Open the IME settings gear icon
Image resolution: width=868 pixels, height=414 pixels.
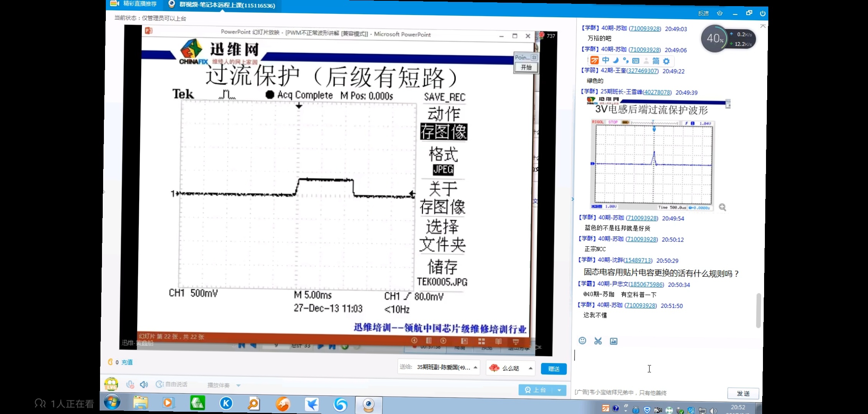pos(666,61)
